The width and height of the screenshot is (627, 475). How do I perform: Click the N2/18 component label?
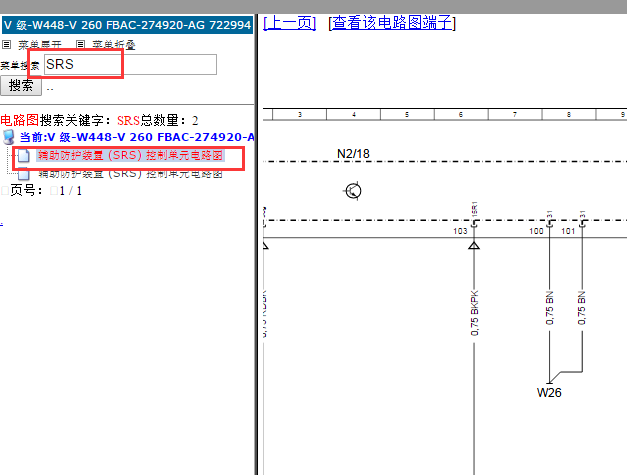pos(353,154)
